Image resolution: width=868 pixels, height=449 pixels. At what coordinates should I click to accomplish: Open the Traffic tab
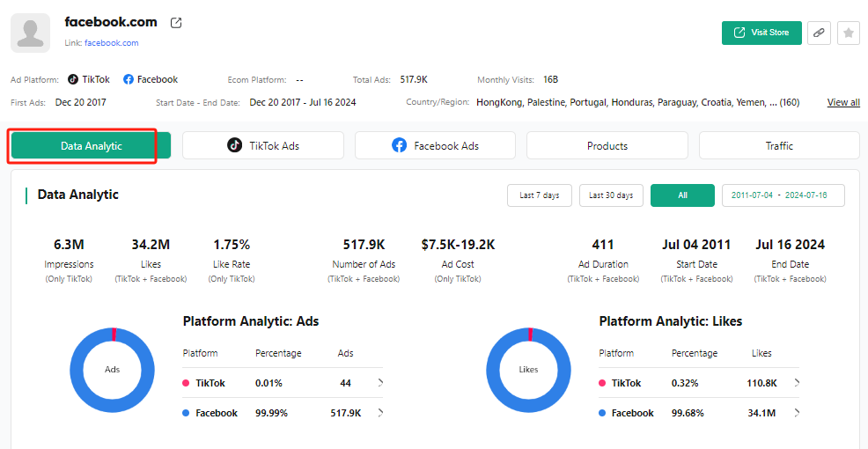tap(779, 145)
